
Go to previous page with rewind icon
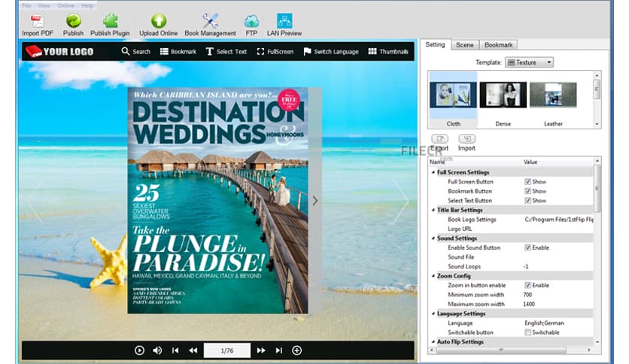click(193, 350)
